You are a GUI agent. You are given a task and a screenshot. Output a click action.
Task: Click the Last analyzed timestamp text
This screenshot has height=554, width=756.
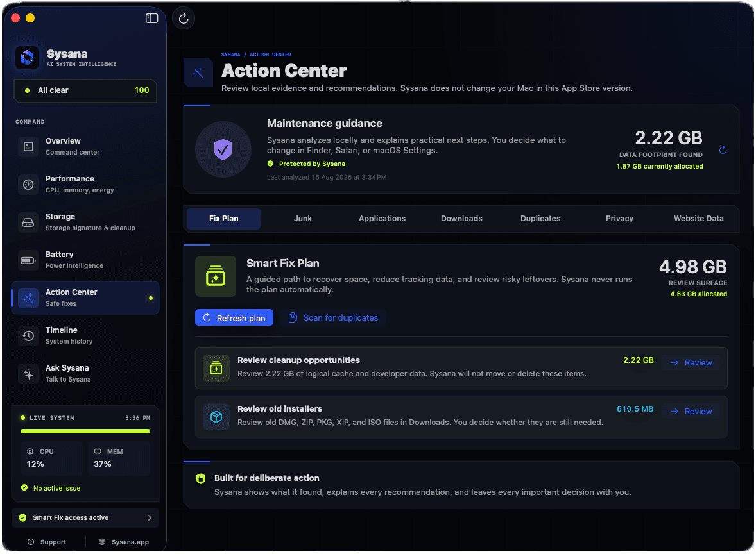(327, 177)
